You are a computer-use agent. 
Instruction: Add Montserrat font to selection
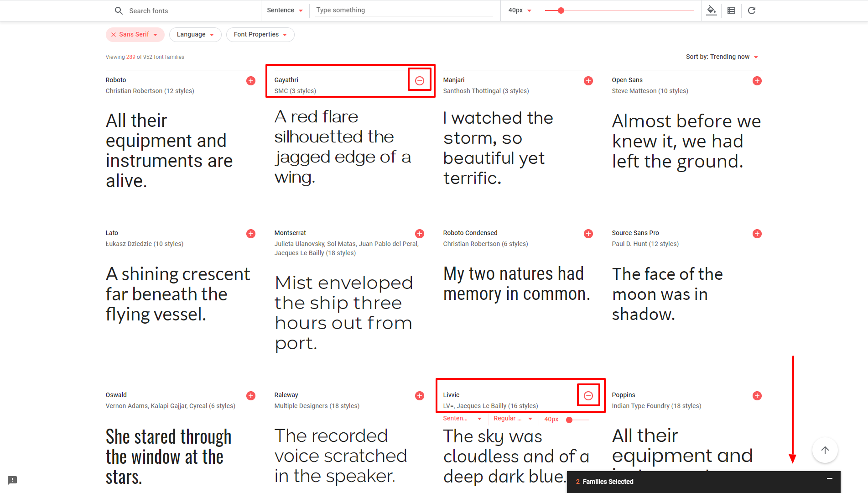click(420, 234)
